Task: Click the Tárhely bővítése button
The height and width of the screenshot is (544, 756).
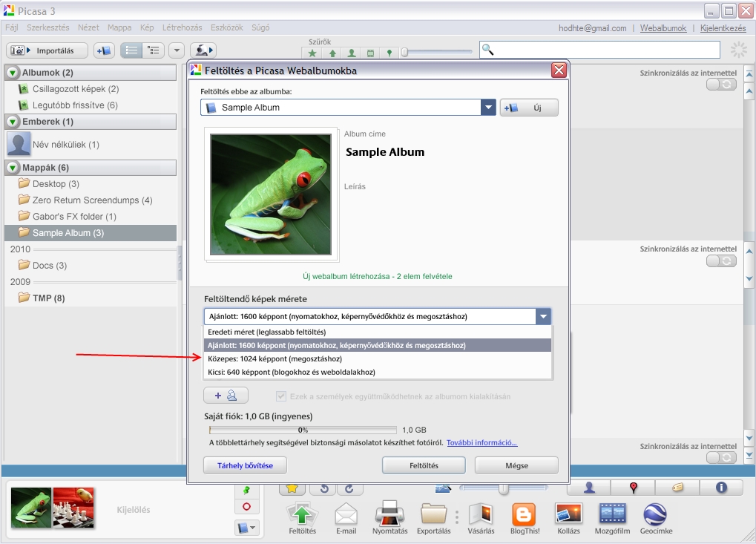Action: [245, 465]
